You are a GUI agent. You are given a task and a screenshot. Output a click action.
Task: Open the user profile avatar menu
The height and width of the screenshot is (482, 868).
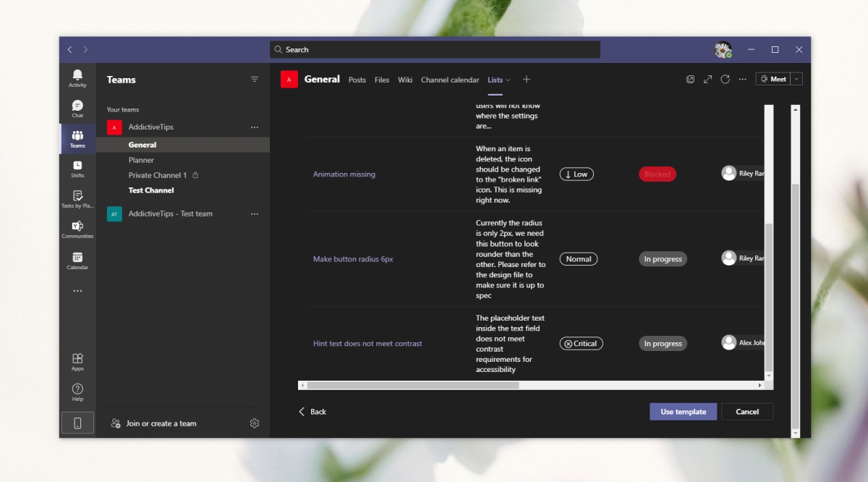723,50
